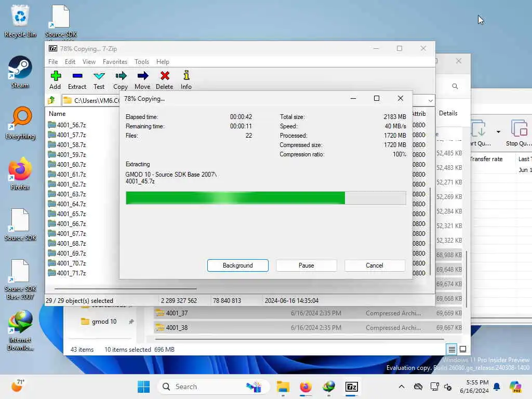This screenshot has width=532, height=399.
Task: Click the Firefox taskbar icon
Action: coord(305,387)
